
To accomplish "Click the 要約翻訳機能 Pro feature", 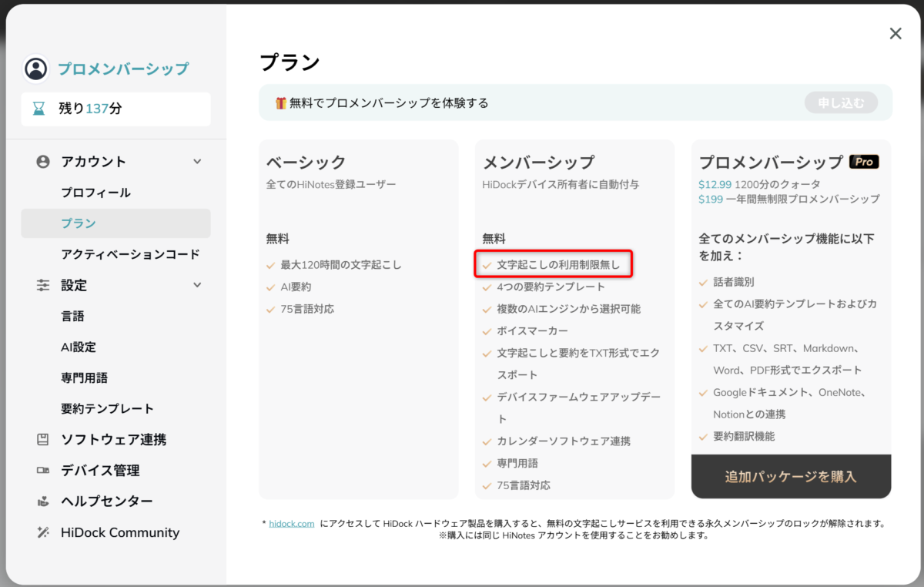I will click(x=744, y=437).
